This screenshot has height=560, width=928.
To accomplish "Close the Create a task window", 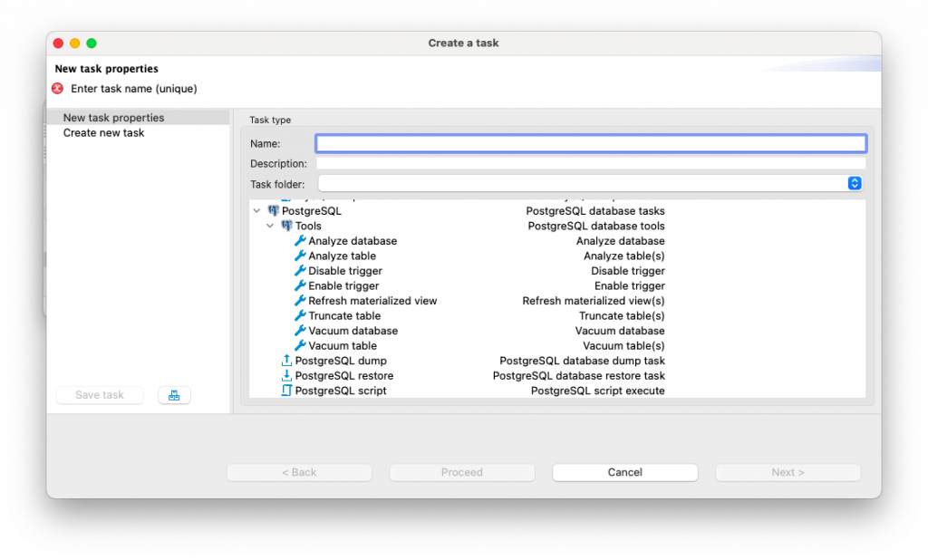I will (58, 43).
